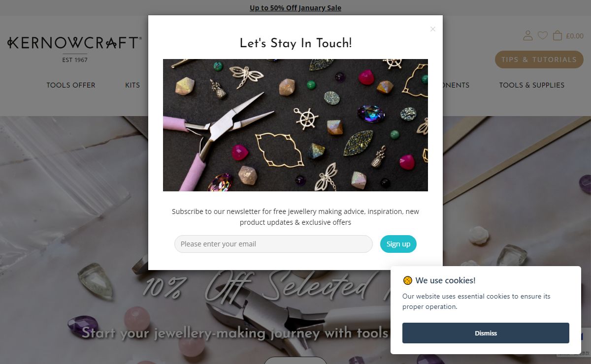
Task: Open the user account icon
Action: [x=527, y=35]
